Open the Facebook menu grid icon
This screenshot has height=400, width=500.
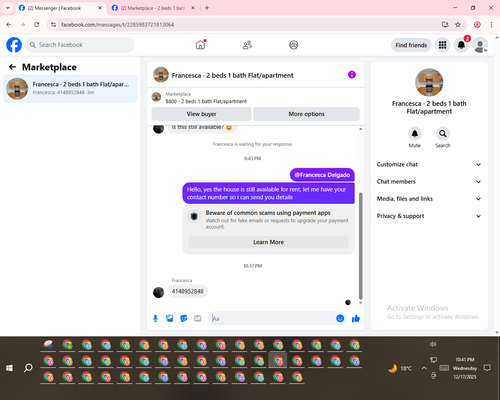(442, 45)
